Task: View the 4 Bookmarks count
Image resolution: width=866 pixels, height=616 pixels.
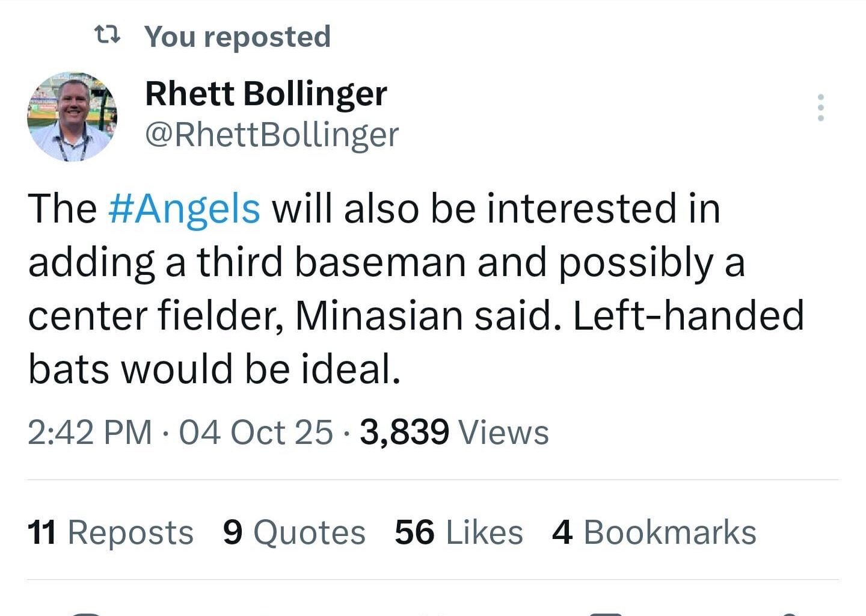Action: pyautogui.click(x=656, y=532)
